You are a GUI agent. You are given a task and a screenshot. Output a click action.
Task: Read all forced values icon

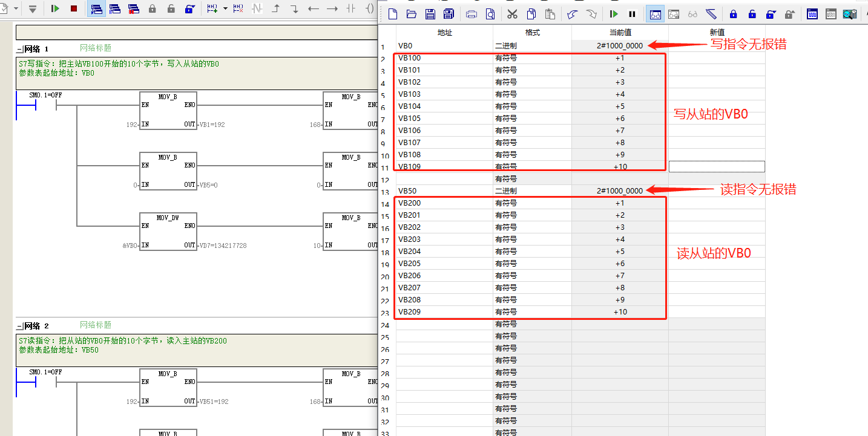[789, 14]
